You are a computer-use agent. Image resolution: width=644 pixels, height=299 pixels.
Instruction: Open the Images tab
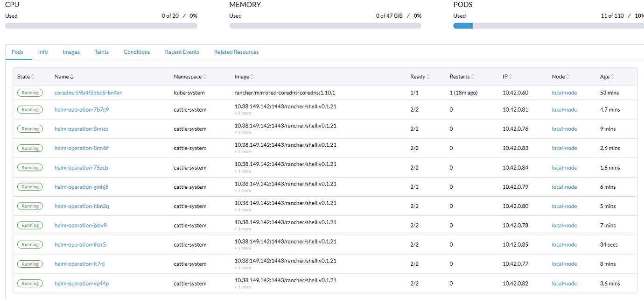(x=71, y=52)
